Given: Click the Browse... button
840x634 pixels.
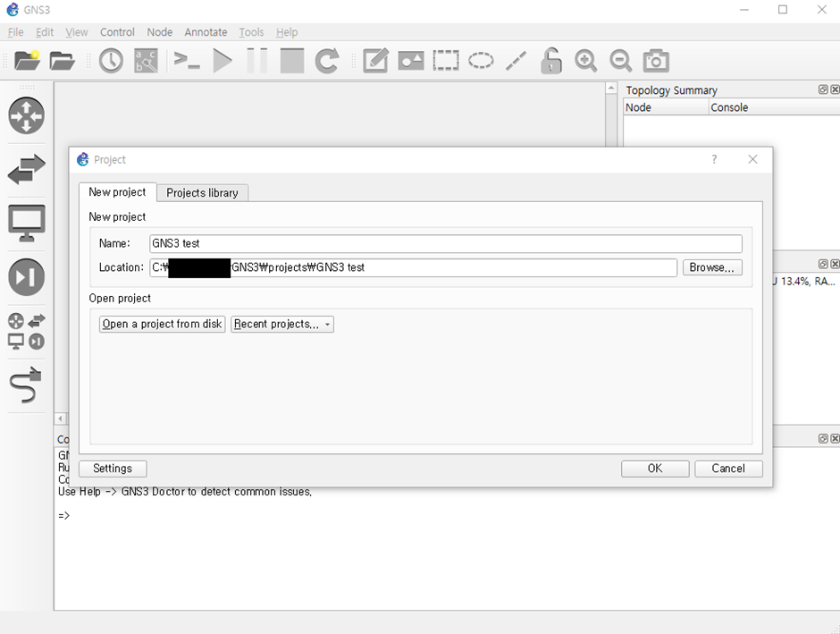Looking at the screenshot, I should [712, 267].
